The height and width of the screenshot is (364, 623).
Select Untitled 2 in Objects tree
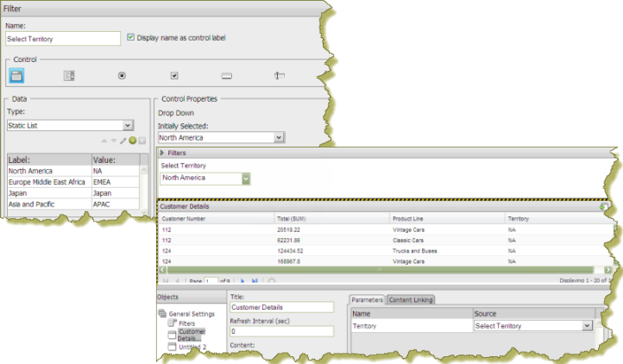point(192,347)
